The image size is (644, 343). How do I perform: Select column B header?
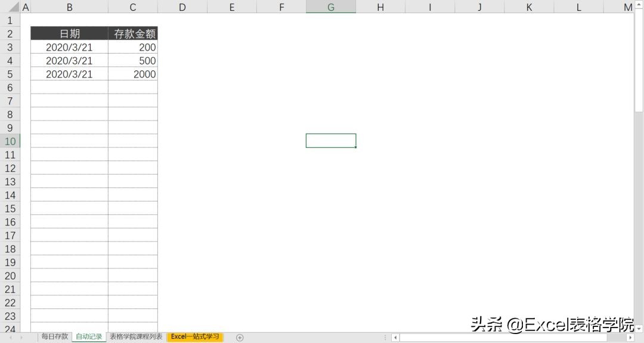(70, 7)
